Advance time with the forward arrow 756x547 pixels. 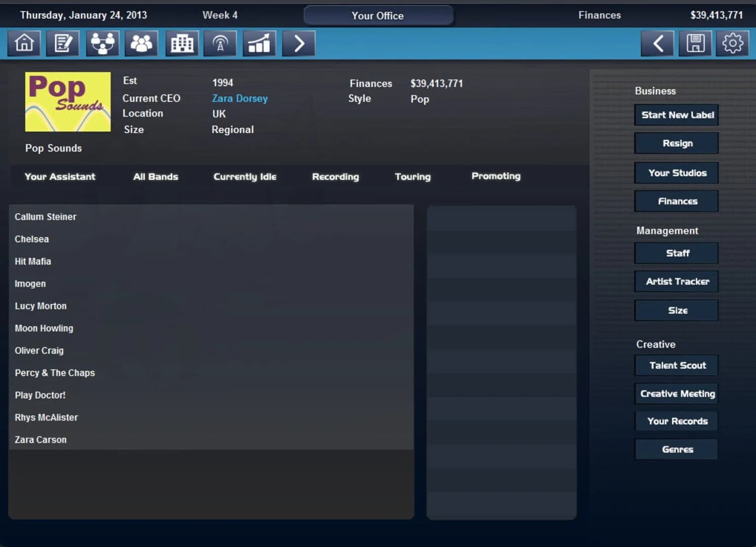[x=299, y=44]
